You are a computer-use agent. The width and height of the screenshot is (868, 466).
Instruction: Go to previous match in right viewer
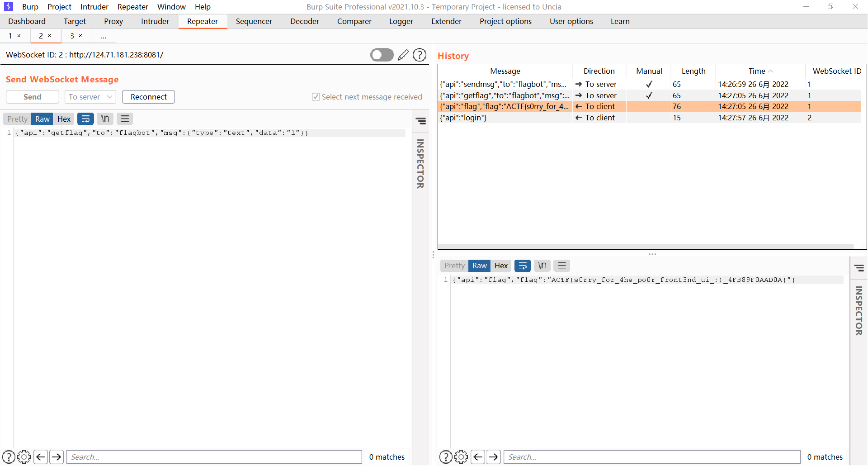pos(478,457)
